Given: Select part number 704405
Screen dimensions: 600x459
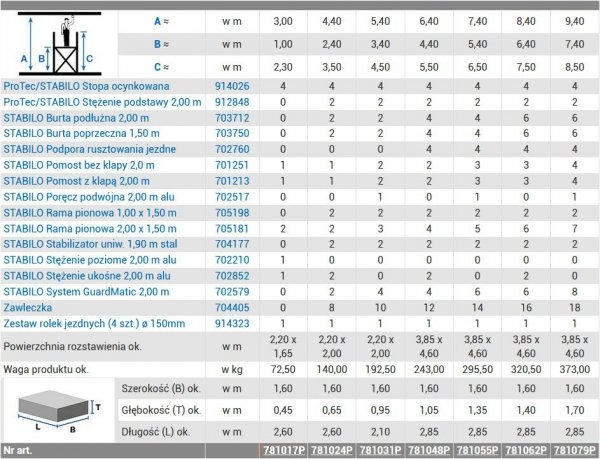Looking at the screenshot, I should (x=232, y=308).
